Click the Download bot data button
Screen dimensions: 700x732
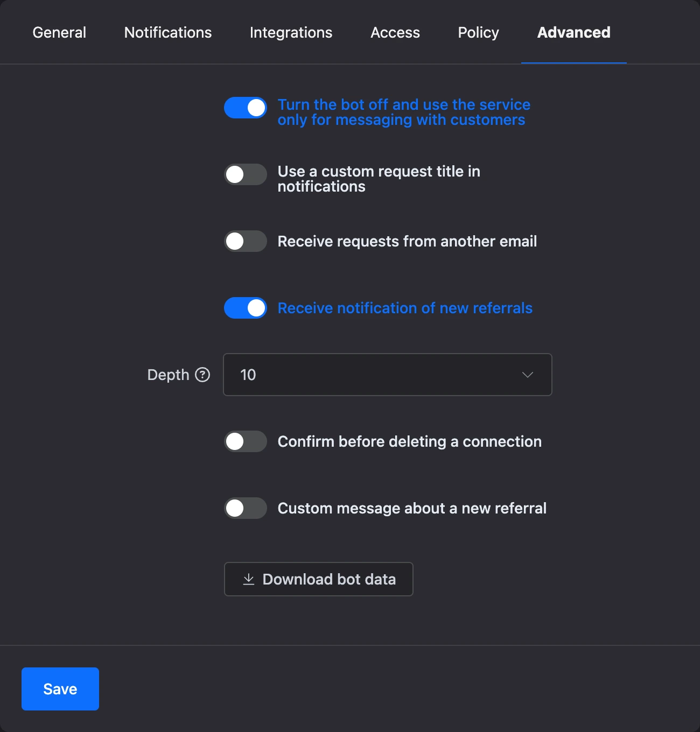pos(319,579)
